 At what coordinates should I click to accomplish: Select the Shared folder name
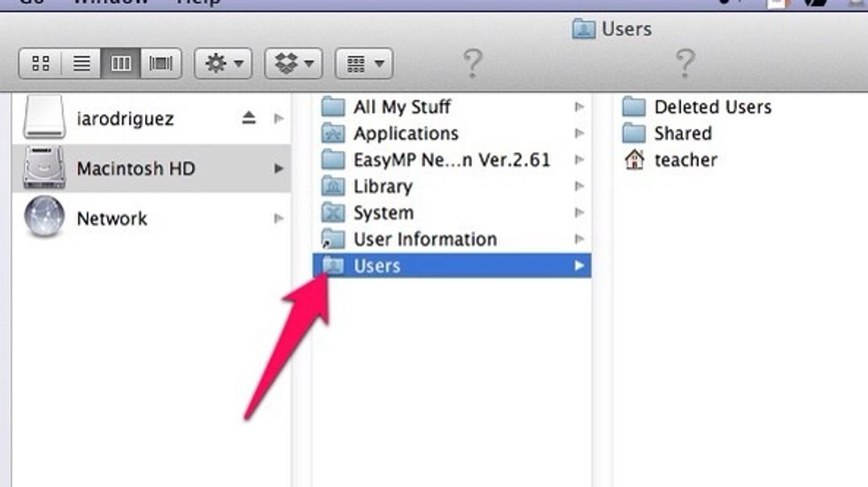(683, 134)
